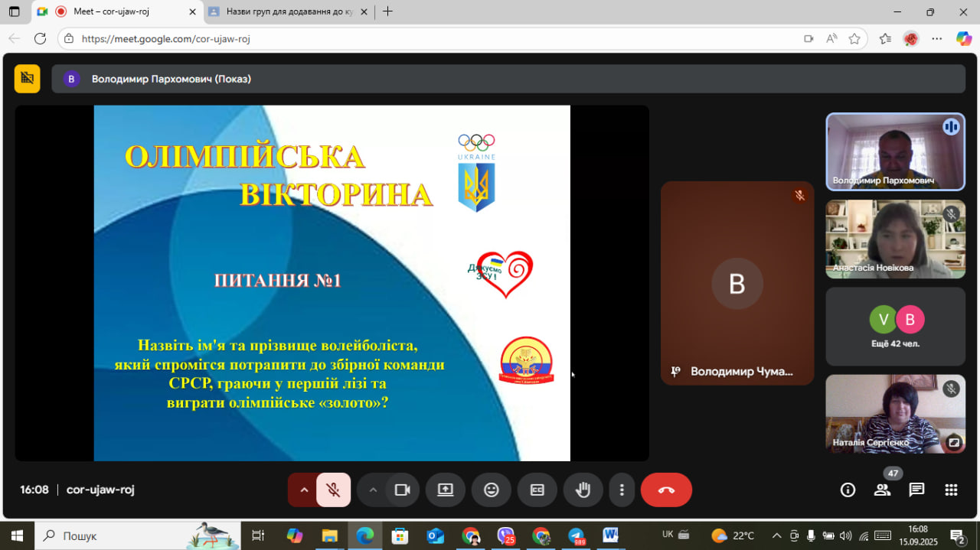Turn on the camera
The width and height of the screenshot is (980, 550).
(402, 490)
